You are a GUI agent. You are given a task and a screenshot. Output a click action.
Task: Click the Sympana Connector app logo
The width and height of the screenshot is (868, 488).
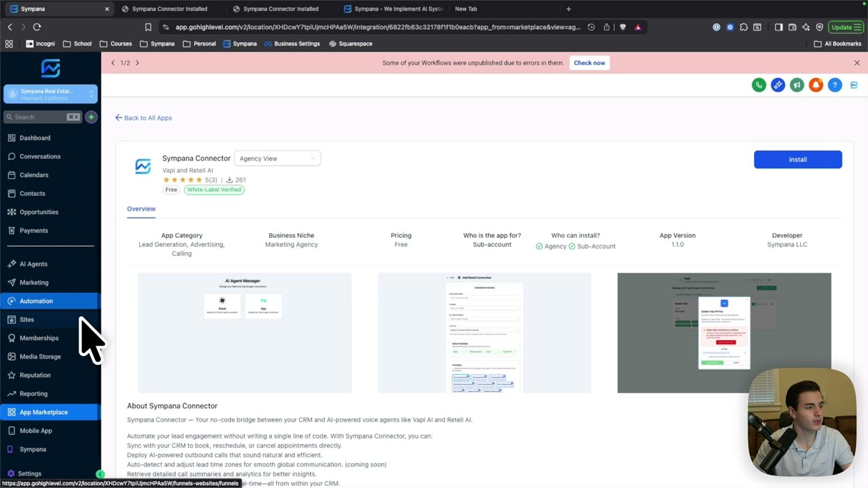142,167
